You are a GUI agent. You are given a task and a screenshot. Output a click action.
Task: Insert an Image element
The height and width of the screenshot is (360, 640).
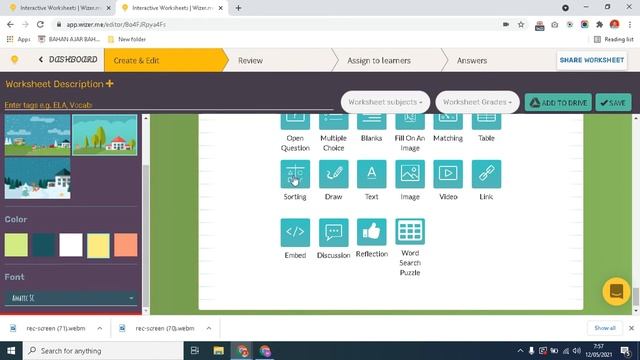[x=410, y=174]
